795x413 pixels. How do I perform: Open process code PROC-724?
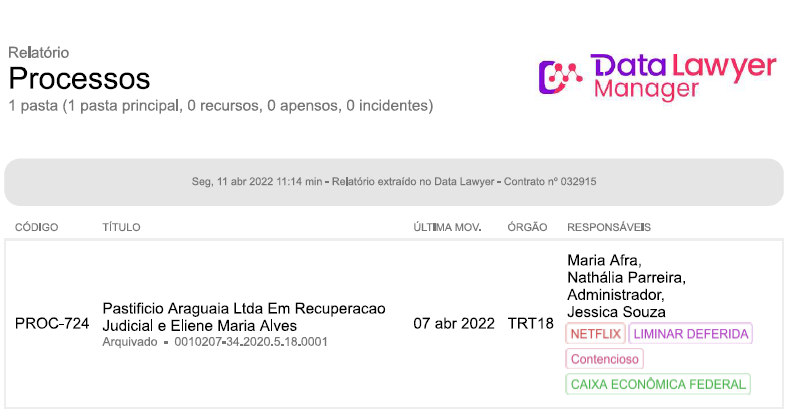pos(52,324)
